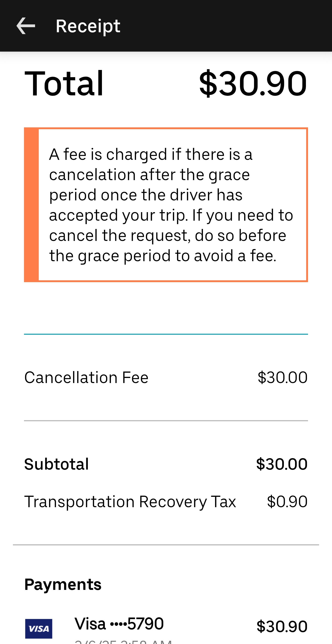Click the Receipt header title
The height and width of the screenshot is (644, 332).
(x=88, y=26)
